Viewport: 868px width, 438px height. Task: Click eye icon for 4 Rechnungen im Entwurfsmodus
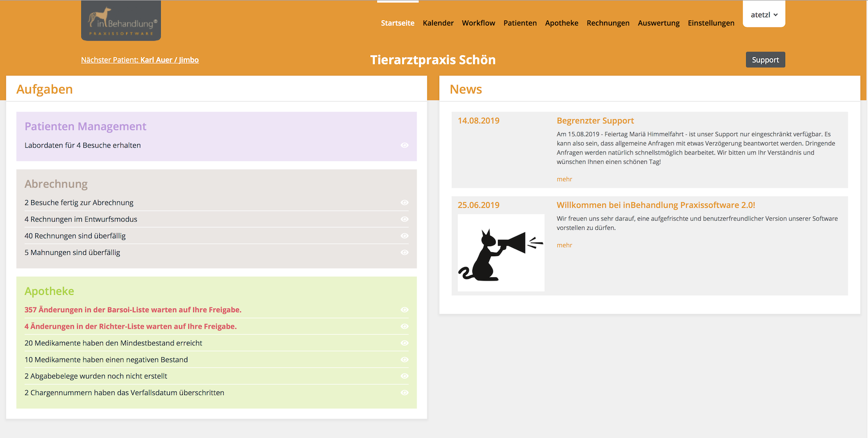tap(404, 219)
